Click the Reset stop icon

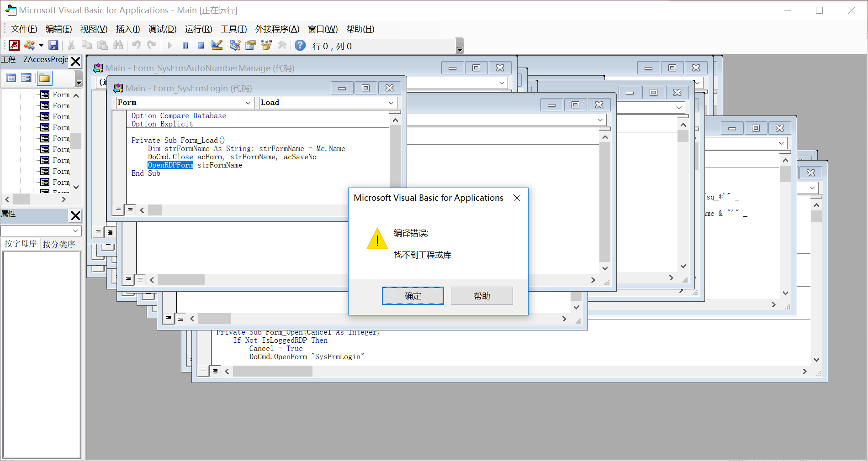click(x=201, y=45)
